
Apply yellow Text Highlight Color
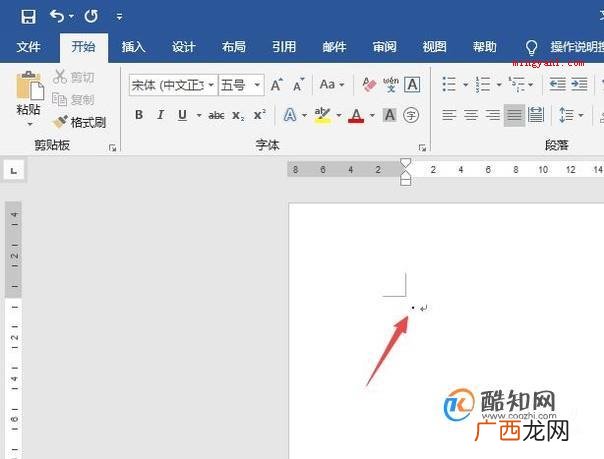322,115
